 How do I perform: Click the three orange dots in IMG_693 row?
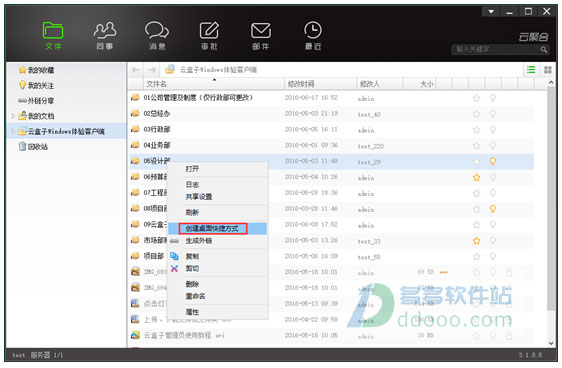point(443,272)
